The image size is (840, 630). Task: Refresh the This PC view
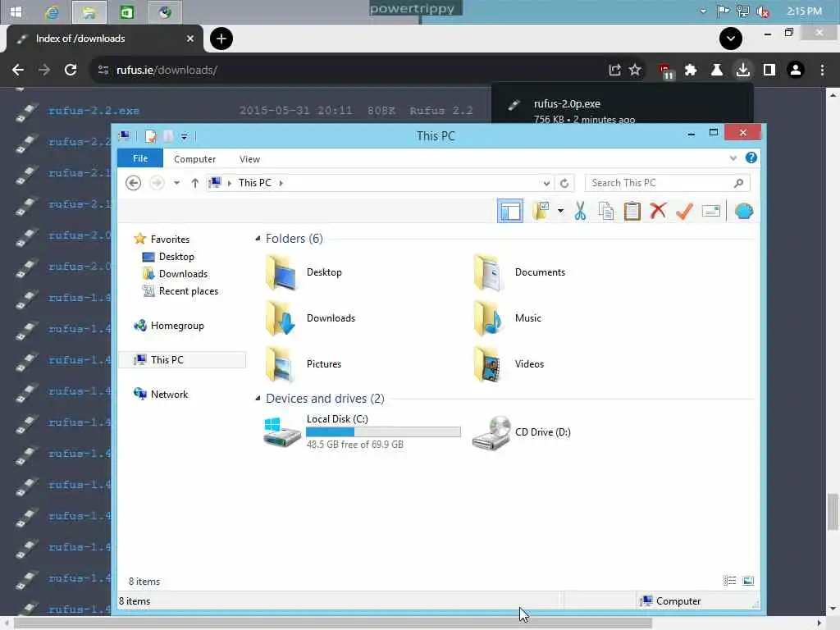pyautogui.click(x=564, y=183)
